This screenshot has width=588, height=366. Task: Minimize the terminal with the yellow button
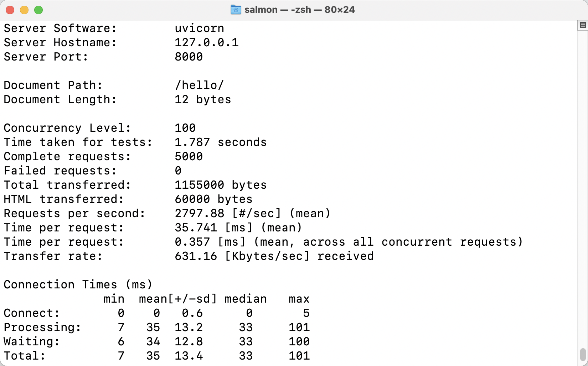click(24, 10)
